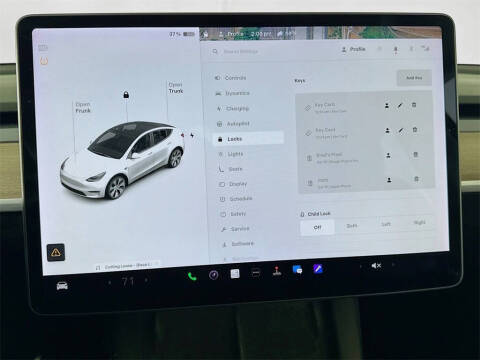Tap the tire pressure warning icon
The image size is (480, 360).
pyautogui.click(x=44, y=61)
